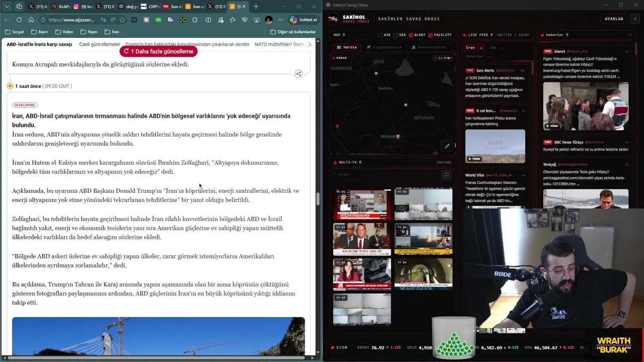
Task: Open the Favorites list icon
Action: (x=232, y=20)
